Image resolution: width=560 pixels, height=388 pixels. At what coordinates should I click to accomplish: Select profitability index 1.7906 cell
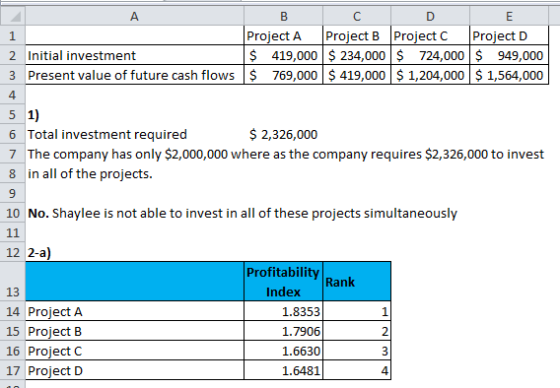tap(283, 331)
